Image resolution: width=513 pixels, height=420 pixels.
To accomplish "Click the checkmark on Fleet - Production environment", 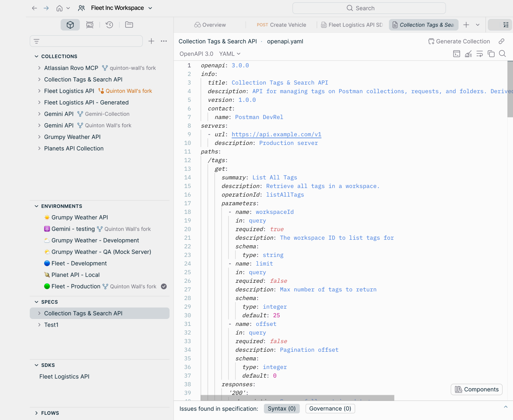I will (164, 286).
